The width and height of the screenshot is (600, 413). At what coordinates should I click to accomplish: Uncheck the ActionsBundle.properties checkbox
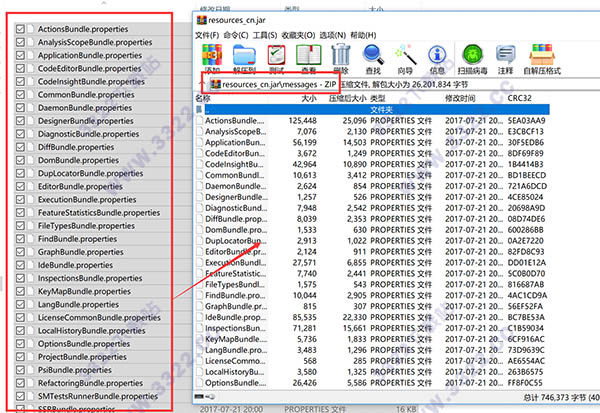click(x=20, y=29)
